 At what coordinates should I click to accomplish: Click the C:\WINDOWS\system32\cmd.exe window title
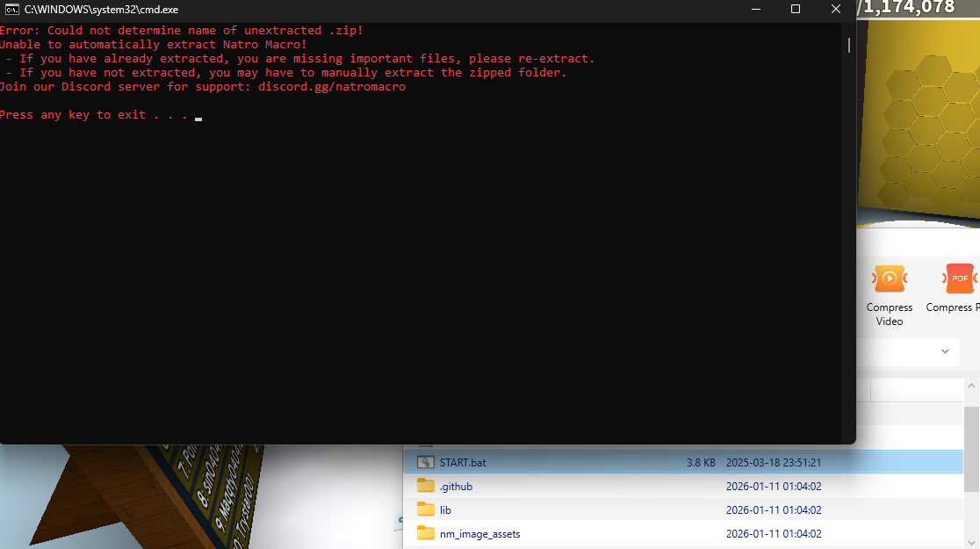click(101, 10)
